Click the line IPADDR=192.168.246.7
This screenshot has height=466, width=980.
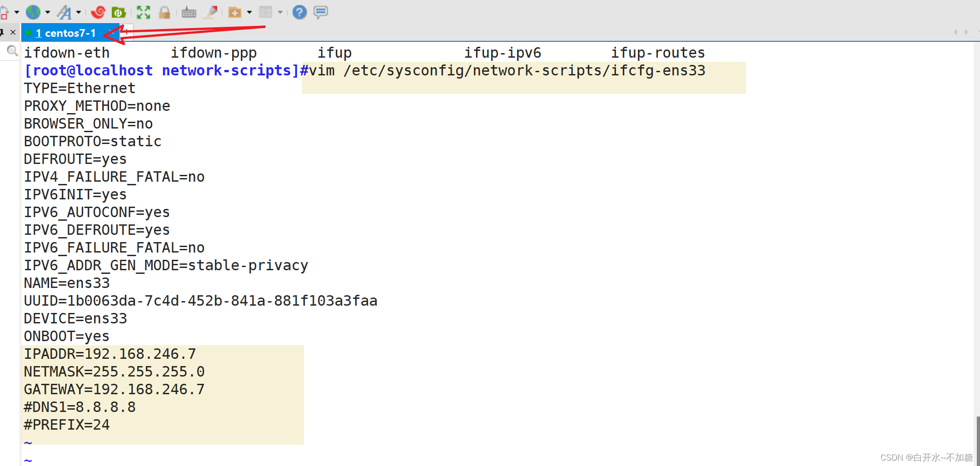(x=110, y=354)
